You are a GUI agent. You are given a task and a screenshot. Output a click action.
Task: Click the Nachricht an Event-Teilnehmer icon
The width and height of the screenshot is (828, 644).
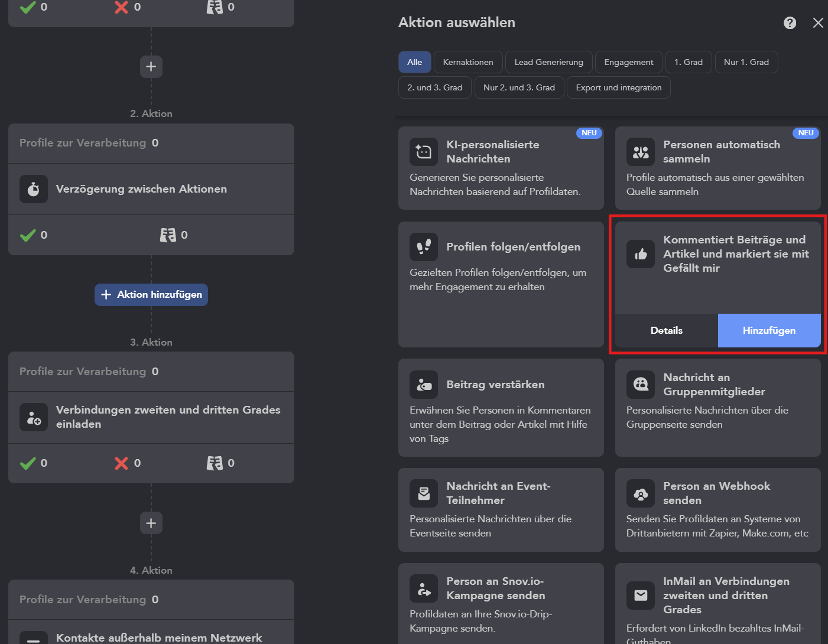[424, 493]
